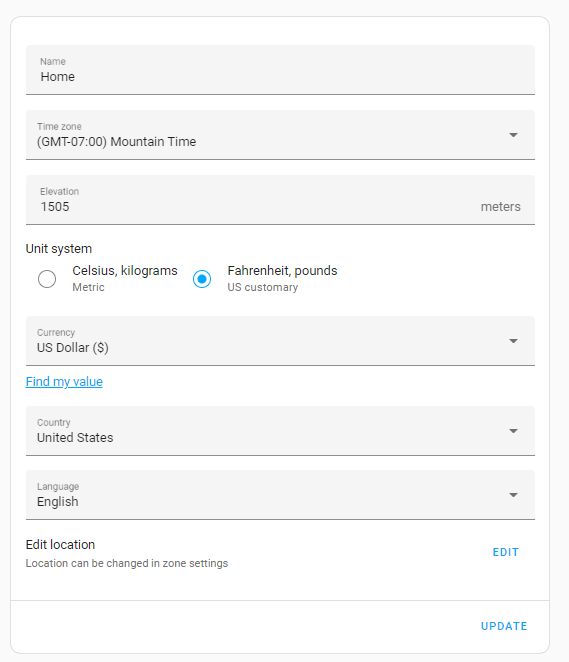The image size is (569, 662).
Task: Click the Time zone dropdown arrow
Action: pos(513,135)
